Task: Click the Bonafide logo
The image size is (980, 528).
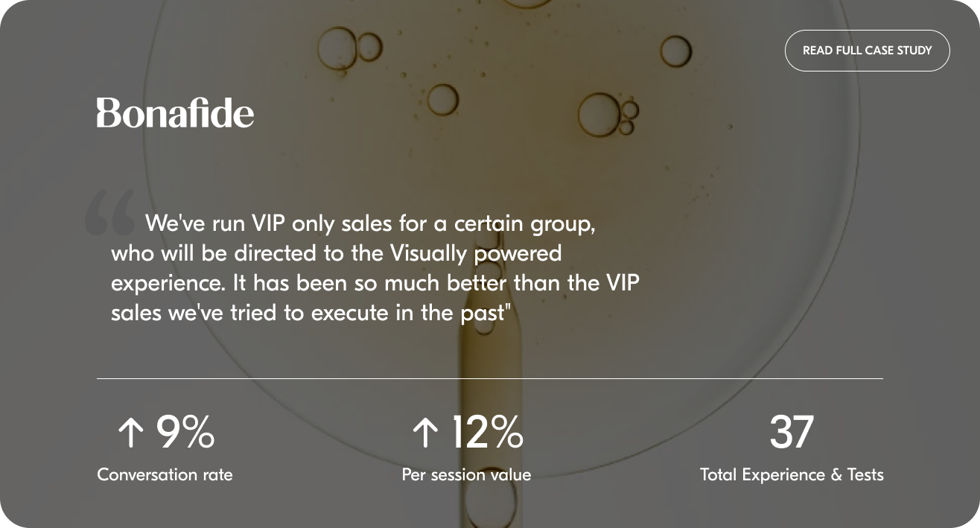Action: pos(175,113)
